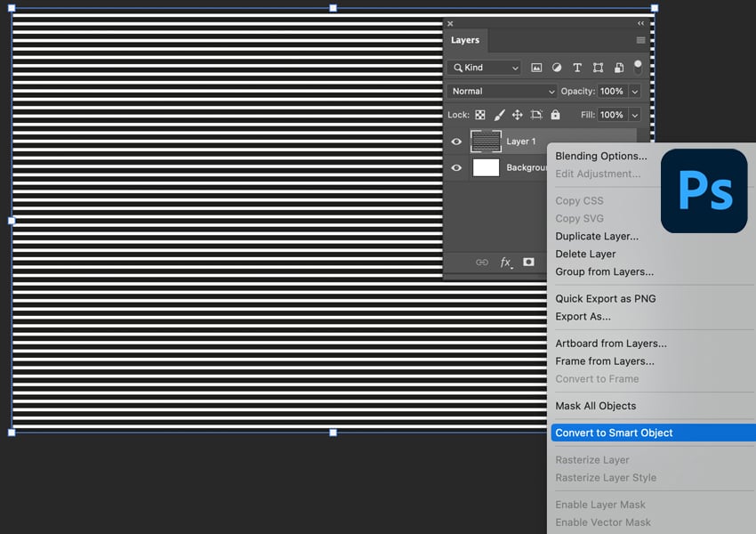Add a layer style using fx icon
Screen dimensions: 756x534
click(x=505, y=263)
